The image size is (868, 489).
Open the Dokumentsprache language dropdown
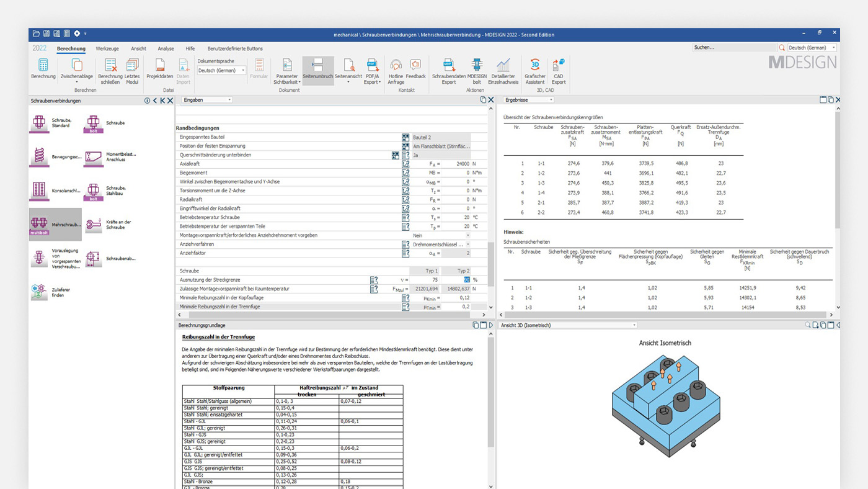[x=221, y=71]
